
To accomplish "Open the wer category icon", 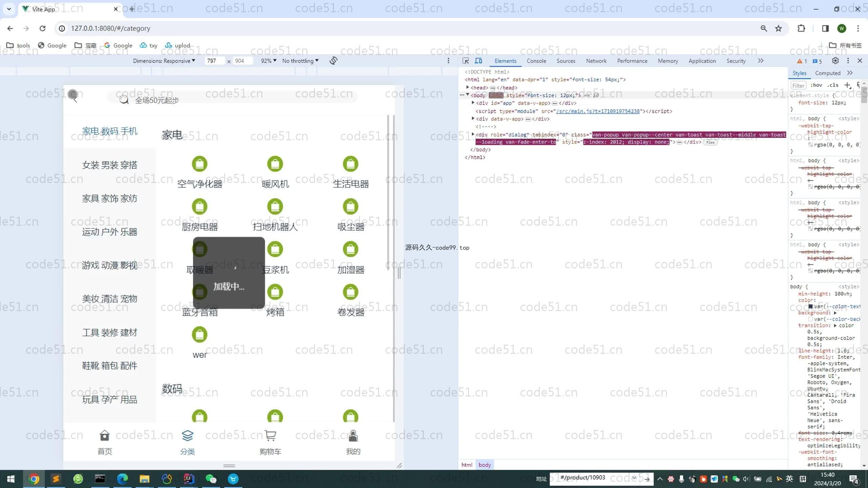I will coord(200,335).
